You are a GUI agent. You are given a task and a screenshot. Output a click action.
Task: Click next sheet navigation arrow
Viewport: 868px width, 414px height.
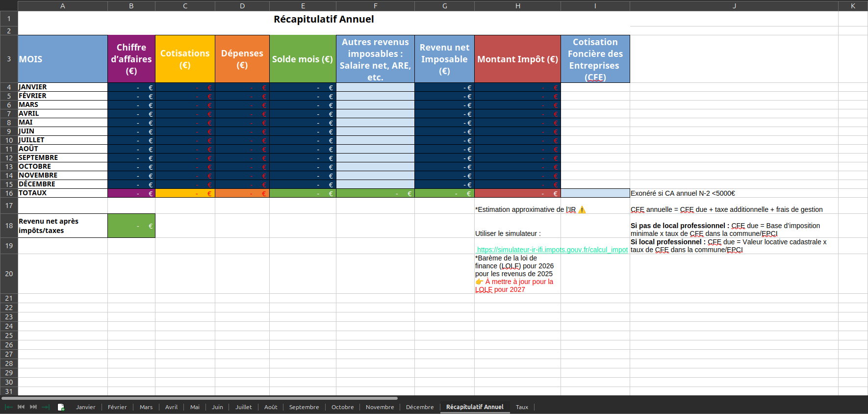tap(33, 407)
